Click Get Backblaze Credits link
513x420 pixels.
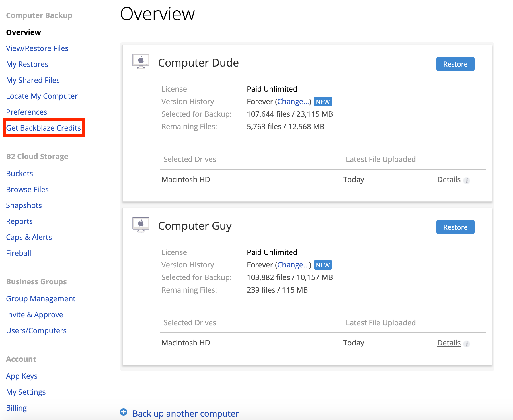44,128
